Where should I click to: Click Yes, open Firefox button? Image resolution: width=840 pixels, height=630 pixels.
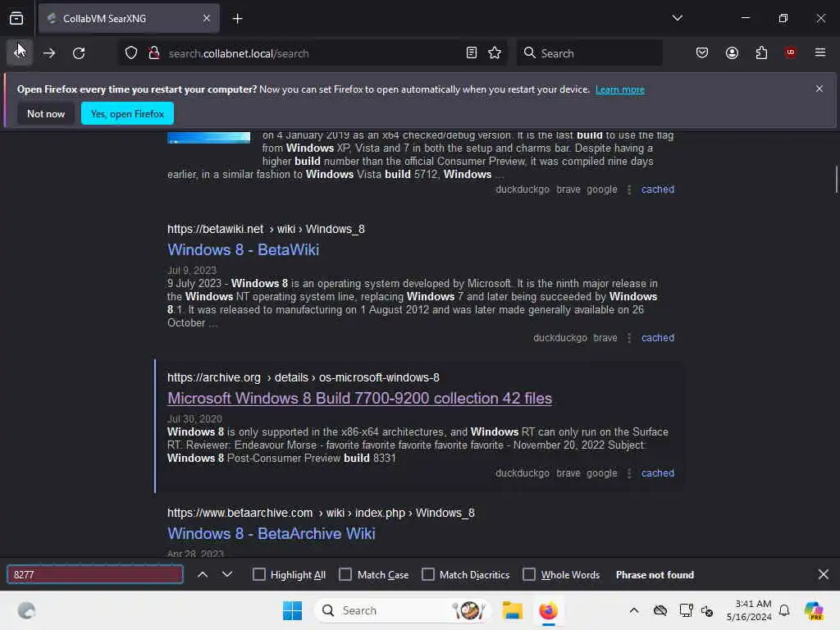coord(127,113)
